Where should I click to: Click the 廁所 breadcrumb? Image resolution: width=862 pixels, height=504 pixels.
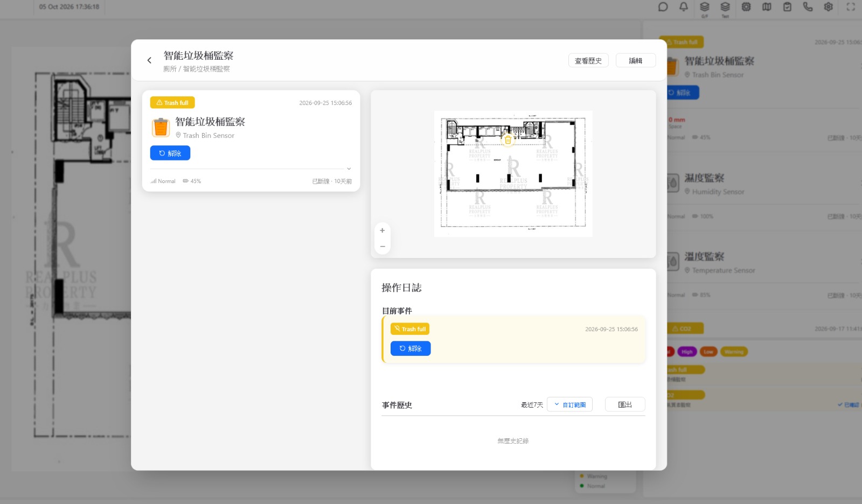click(x=170, y=69)
